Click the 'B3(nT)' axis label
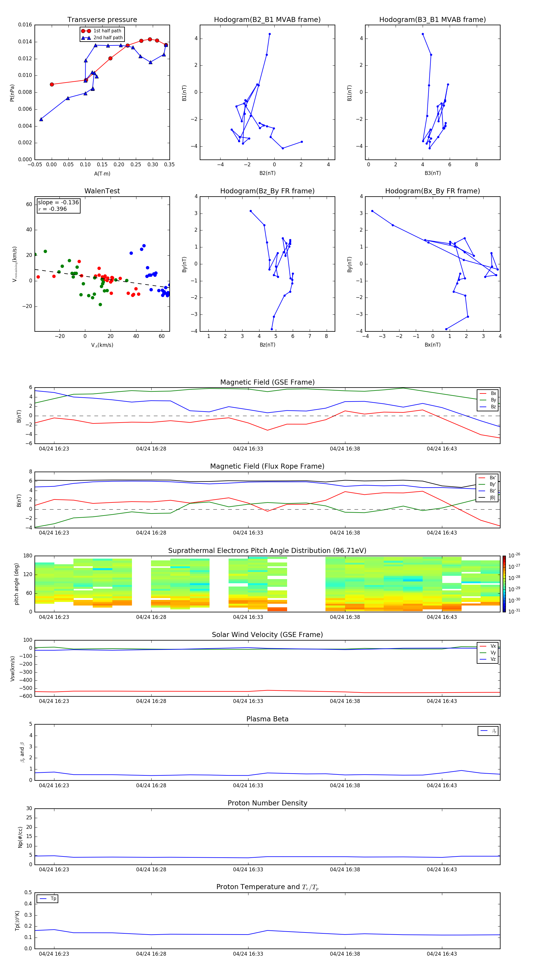535x980 pixels. 432,173
